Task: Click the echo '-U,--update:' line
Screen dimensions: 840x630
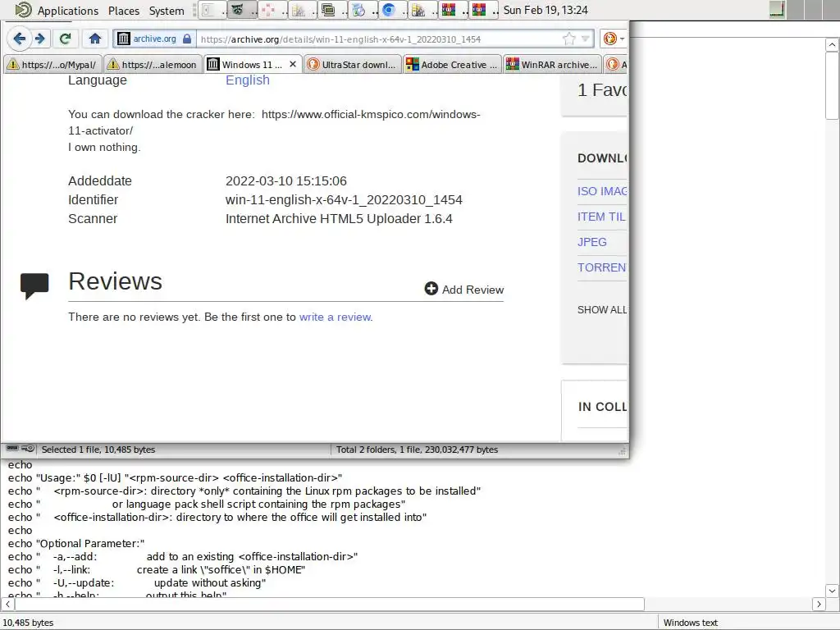Action: coord(137,583)
